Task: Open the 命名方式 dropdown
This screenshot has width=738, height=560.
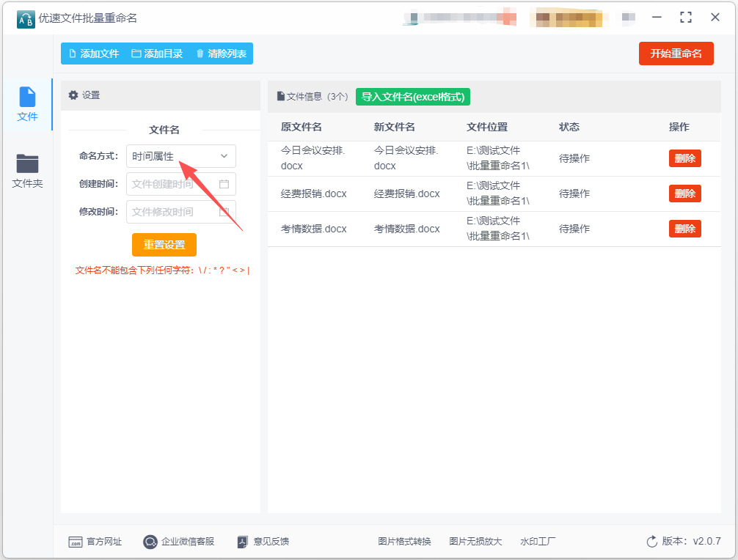Action: click(x=180, y=156)
